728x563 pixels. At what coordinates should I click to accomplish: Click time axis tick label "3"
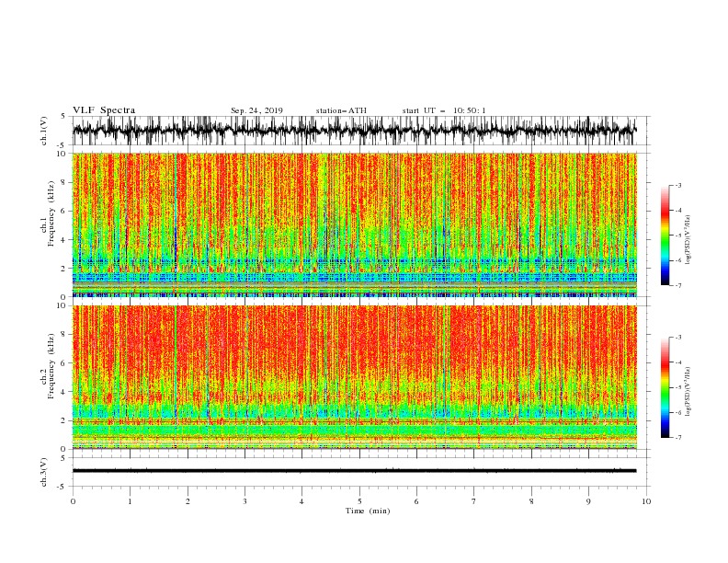245,501
